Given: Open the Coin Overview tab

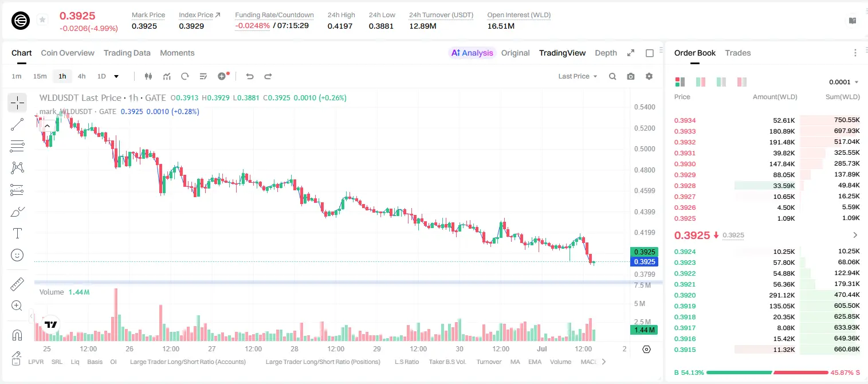Looking at the screenshot, I should tap(68, 53).
